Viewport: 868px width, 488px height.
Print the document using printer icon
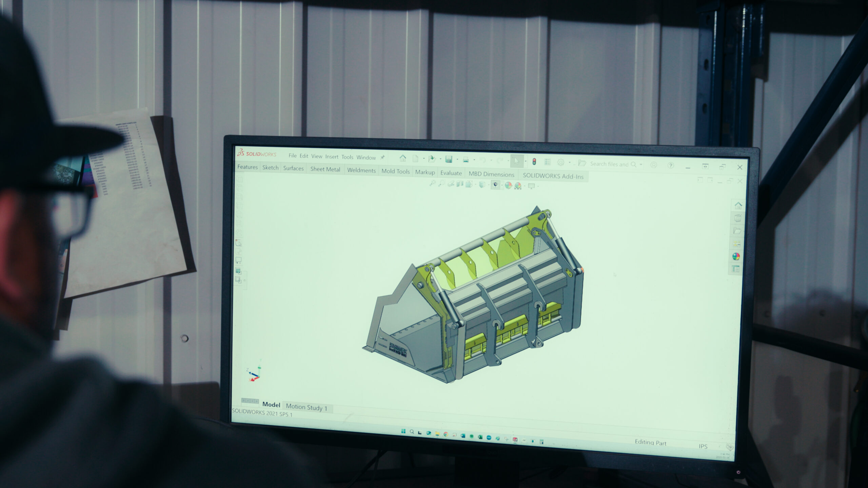466,160
